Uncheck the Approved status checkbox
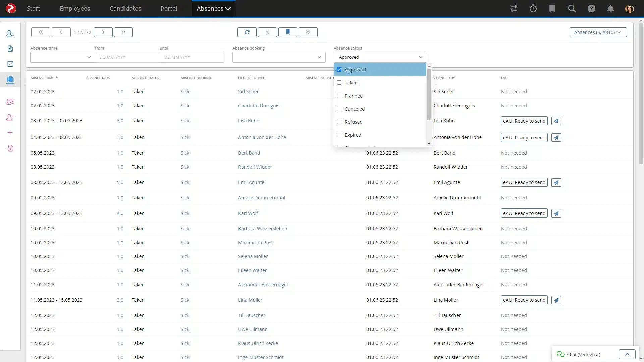Viewport: 644px width, 362px height. [x=339, y=70]
